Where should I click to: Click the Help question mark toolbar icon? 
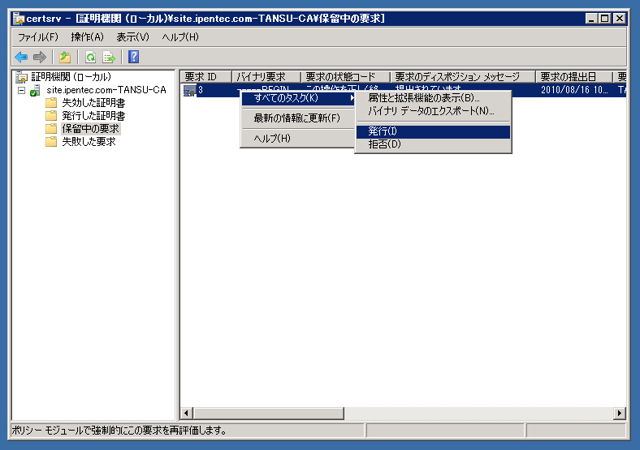click(x=133, y=57)
